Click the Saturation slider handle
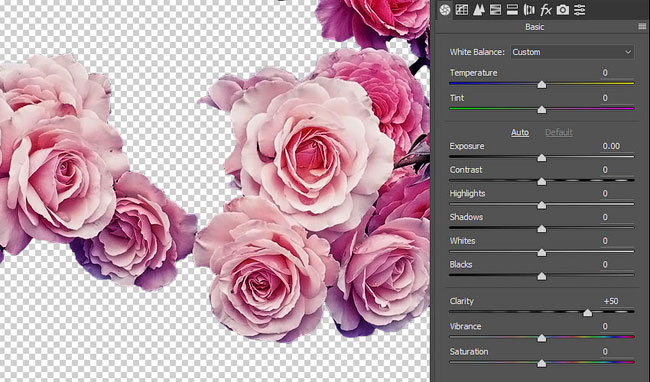 tap(541, 363)
